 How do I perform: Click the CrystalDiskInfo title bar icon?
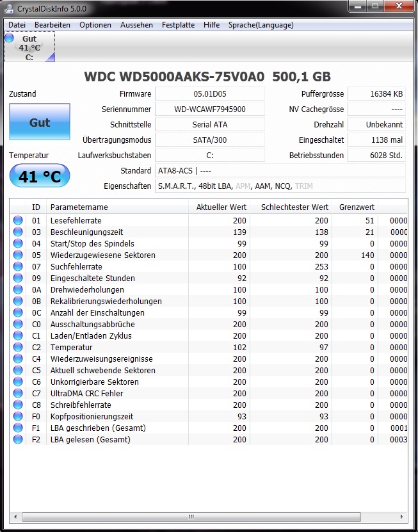(x=9, y=8)
